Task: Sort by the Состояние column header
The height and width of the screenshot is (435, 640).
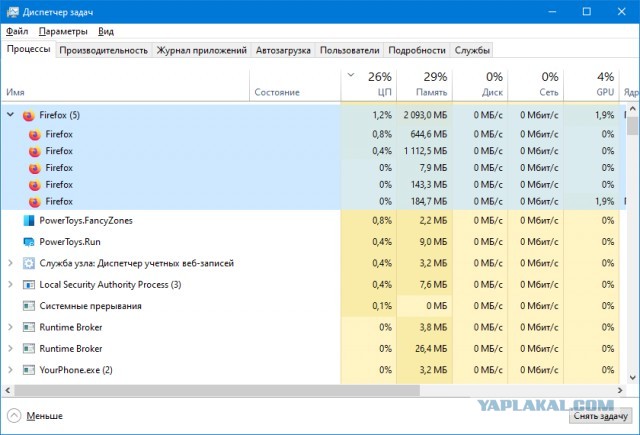Action: pos(295,86)
